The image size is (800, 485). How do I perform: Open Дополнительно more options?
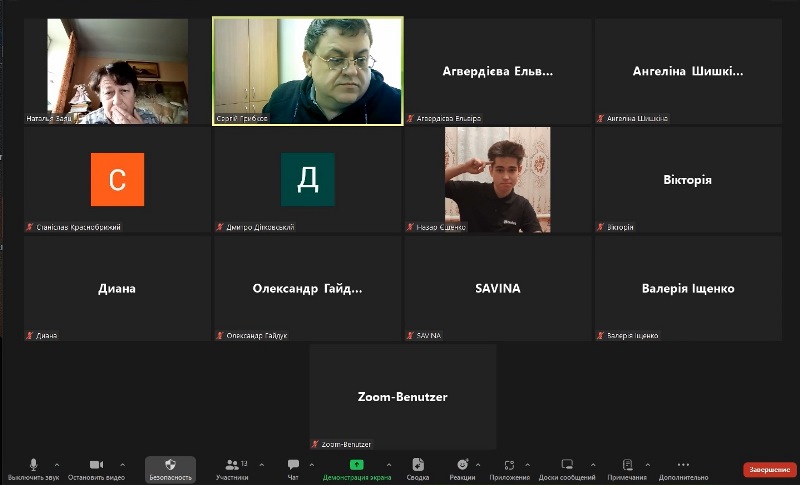point(683,469)
